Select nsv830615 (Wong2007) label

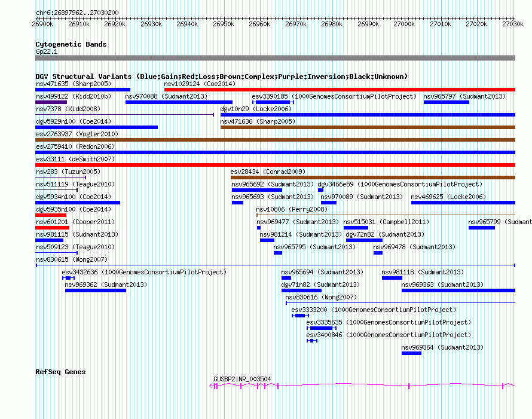click(x=72, y=259)
